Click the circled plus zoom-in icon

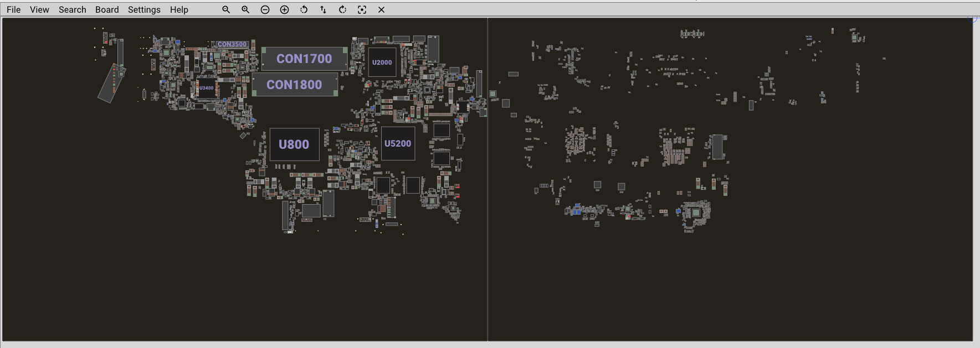[x=284, y=9]
